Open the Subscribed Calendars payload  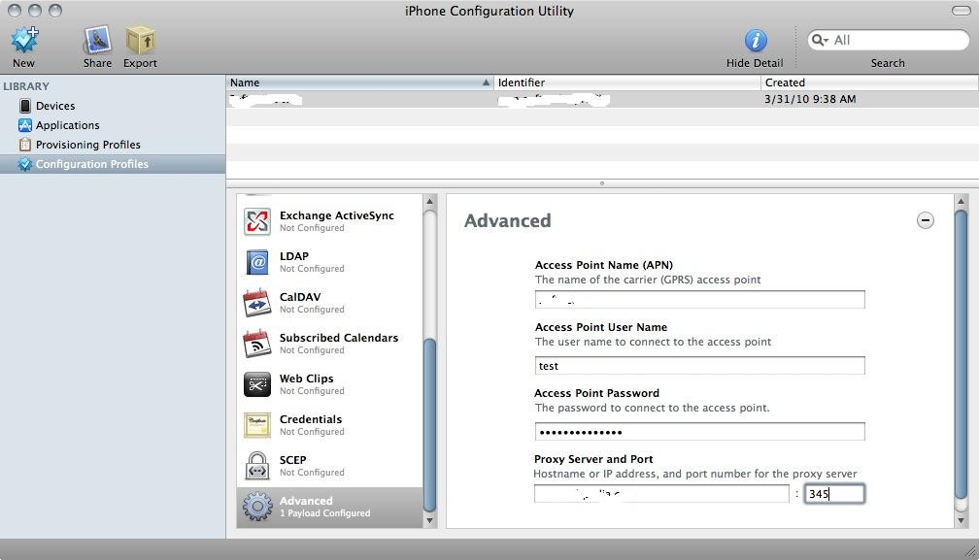[329, 344]
